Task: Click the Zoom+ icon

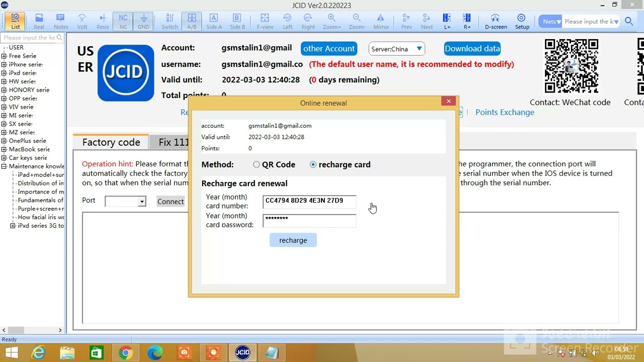Action: (x=332, y=22)
